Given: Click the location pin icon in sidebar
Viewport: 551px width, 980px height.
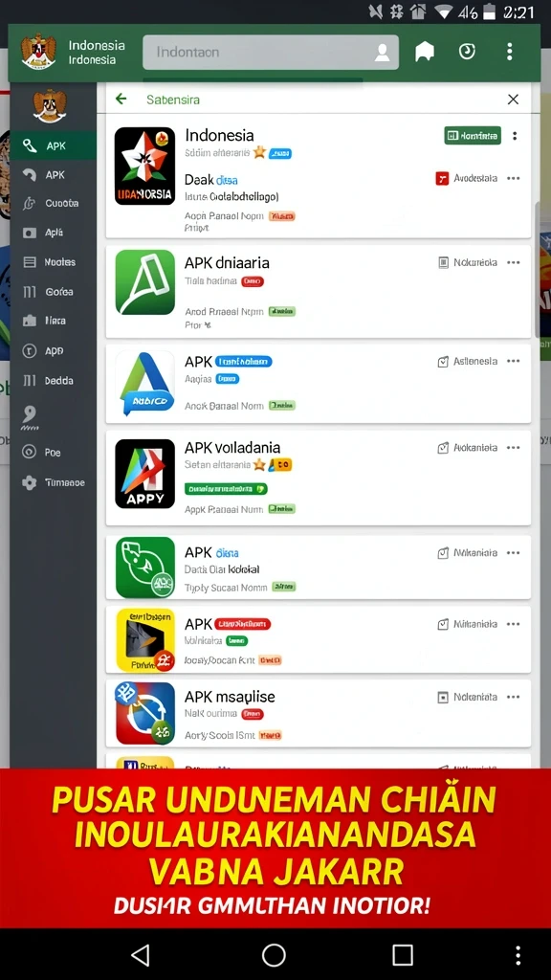Looking at the screenshot, I should tap(30, 417).
